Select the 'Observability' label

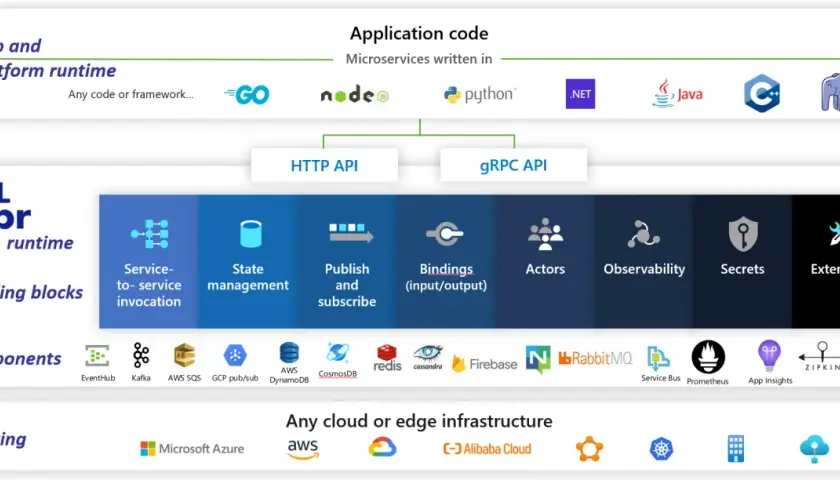[x=644, y=269]
